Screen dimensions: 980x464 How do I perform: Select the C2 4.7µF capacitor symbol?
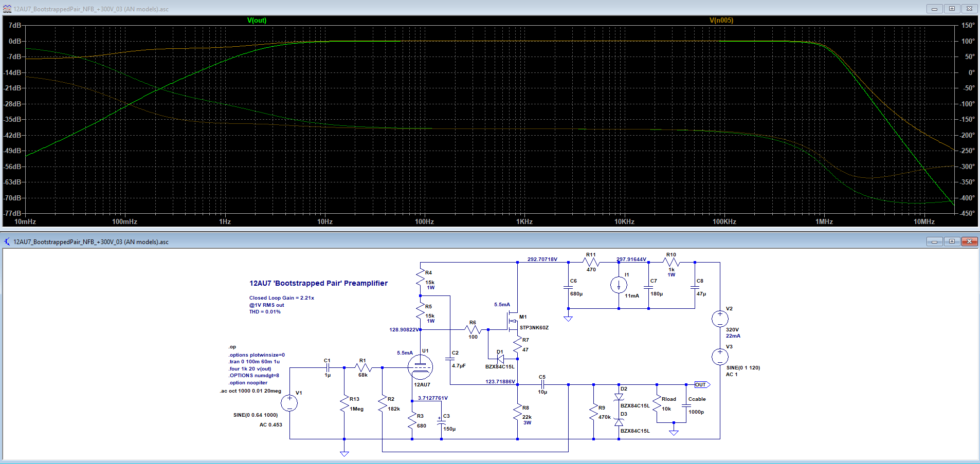[x=450, y=359]
